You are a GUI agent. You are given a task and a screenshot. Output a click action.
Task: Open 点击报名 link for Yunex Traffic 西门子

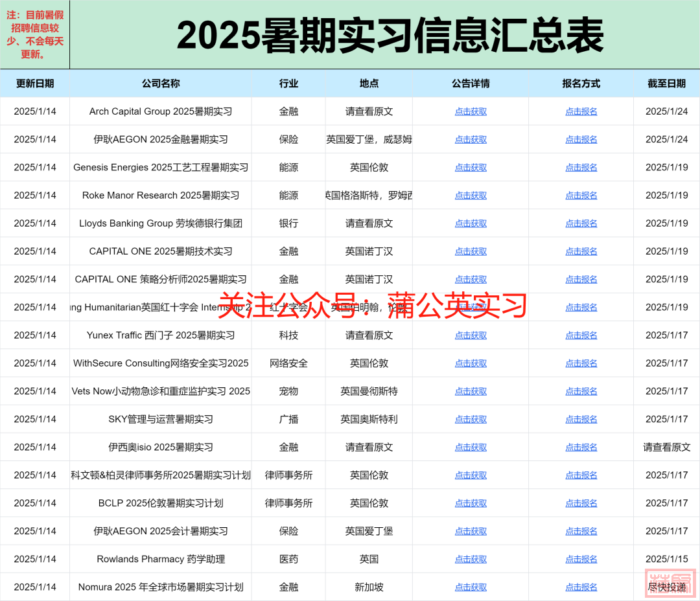[x=581, y=335]
